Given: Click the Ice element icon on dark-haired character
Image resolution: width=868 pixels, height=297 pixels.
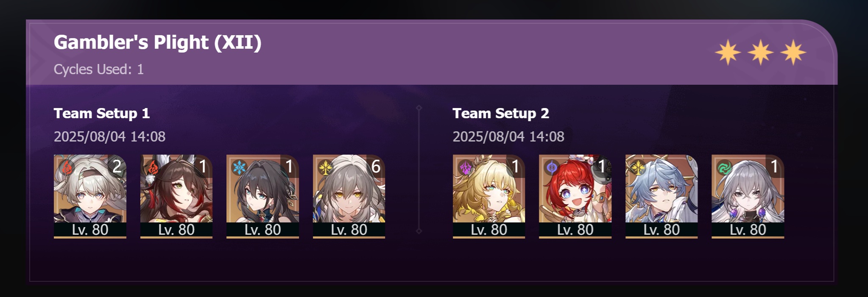Looking at the screenshot, I should [x=239, y=168].
